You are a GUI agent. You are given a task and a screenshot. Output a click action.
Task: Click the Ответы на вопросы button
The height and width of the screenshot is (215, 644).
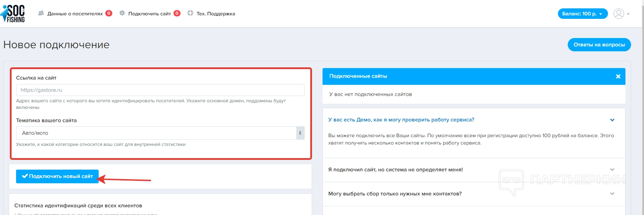coord(599,45)
